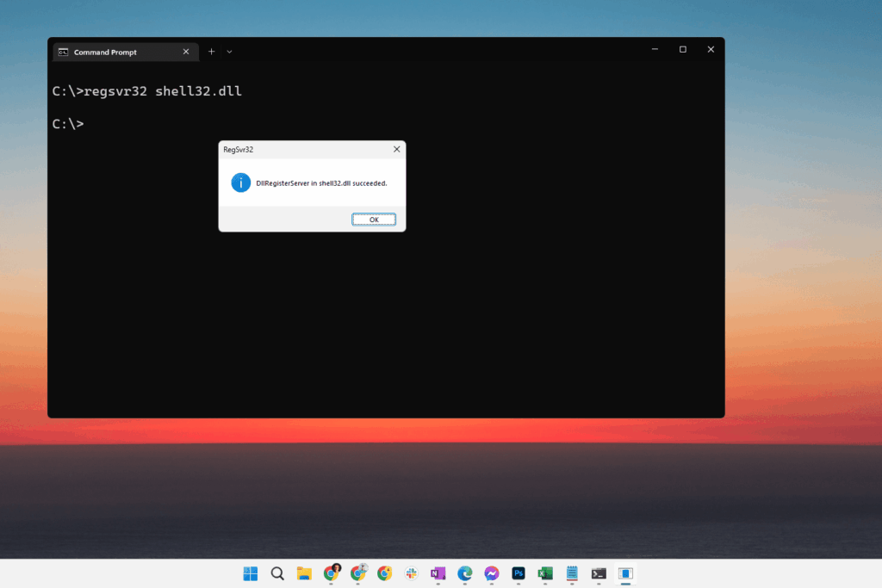Open the Windows Start menu
Viewport: 882px width, 588px height.
(x=249, y=573)
